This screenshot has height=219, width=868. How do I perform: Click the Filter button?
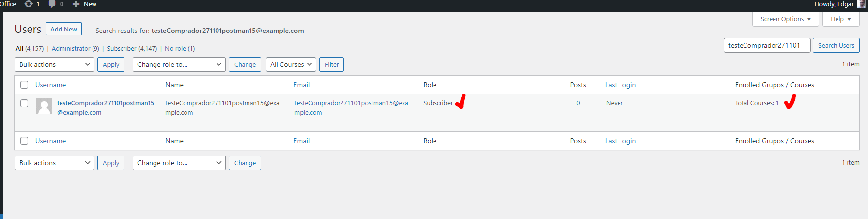[332, 64]
